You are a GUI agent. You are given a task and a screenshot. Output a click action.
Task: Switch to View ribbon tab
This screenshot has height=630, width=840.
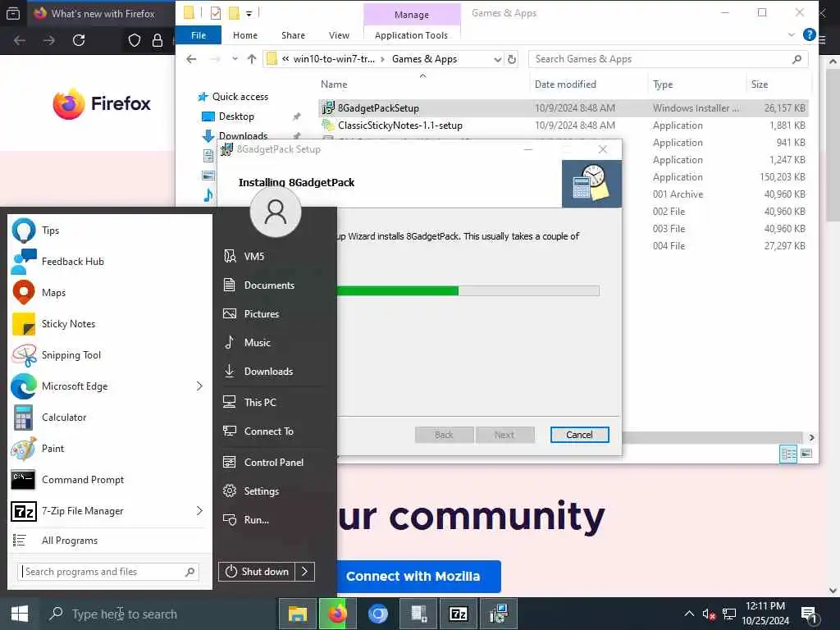[339, 35]
